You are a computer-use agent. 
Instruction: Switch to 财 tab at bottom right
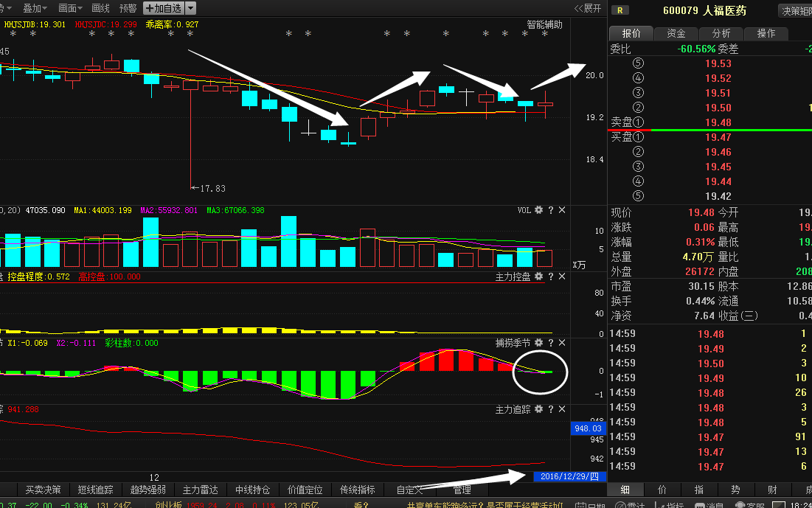coord(772,490)
